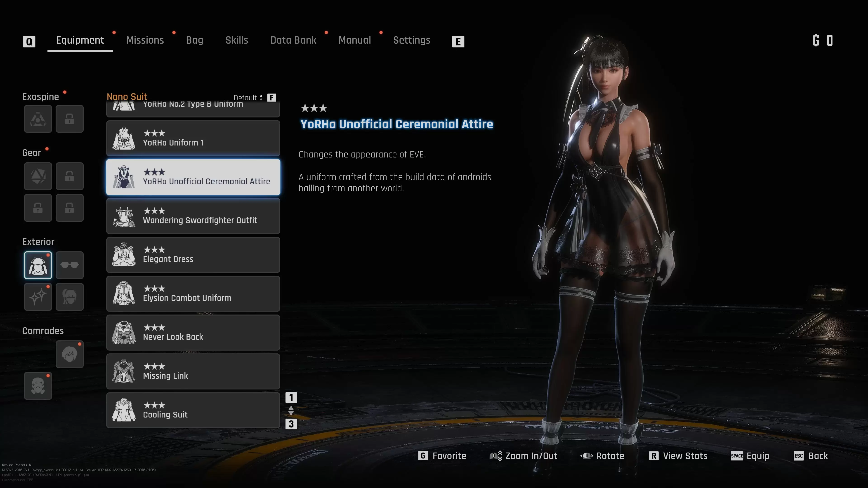Viewport: 868px width, 488px height.
Task: Click Equip to wear the suit
Action: (x=750, y=456)
